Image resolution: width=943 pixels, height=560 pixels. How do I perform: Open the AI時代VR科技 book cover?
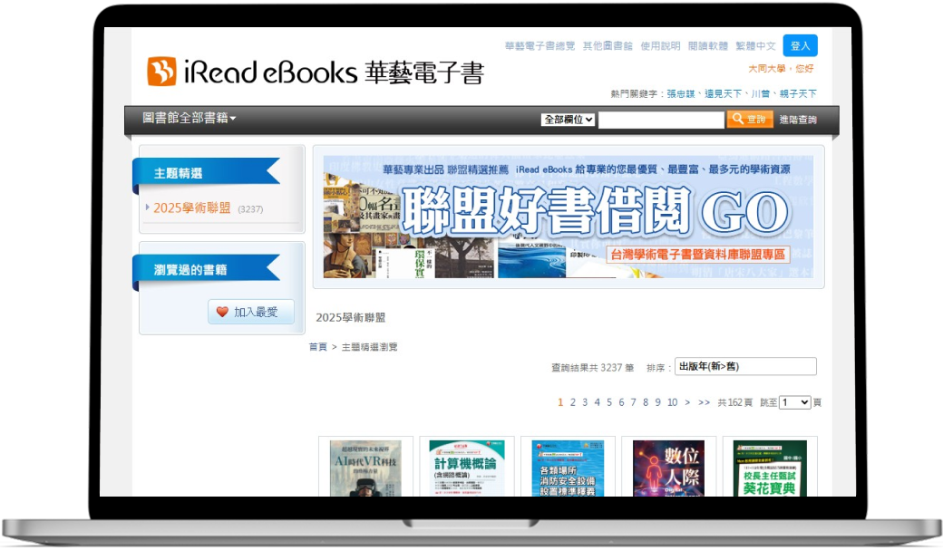(x=365, y=468)
